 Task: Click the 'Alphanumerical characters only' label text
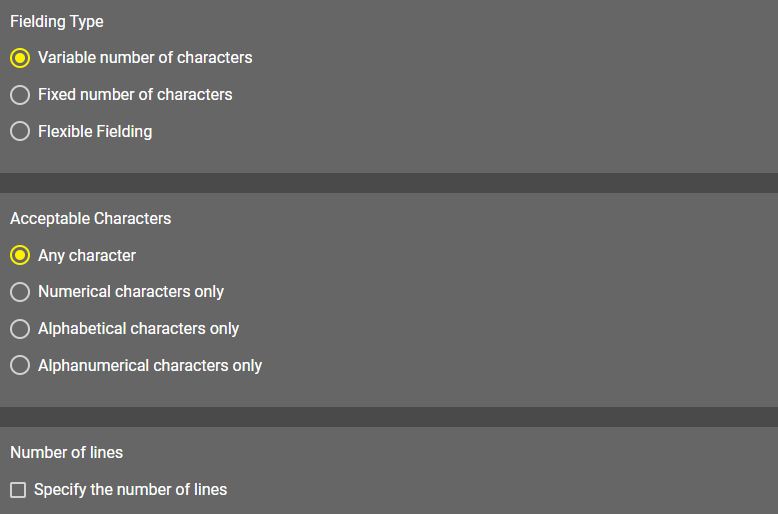point(150,365)
